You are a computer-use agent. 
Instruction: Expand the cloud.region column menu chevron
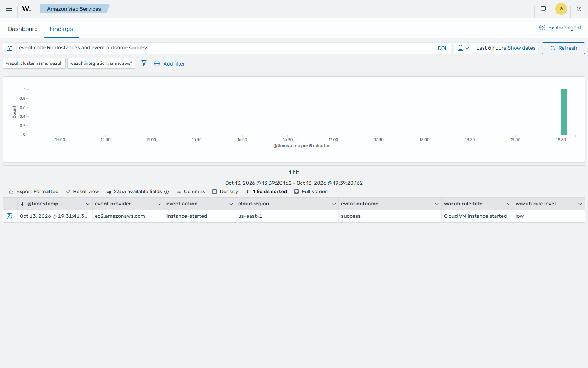334,204
